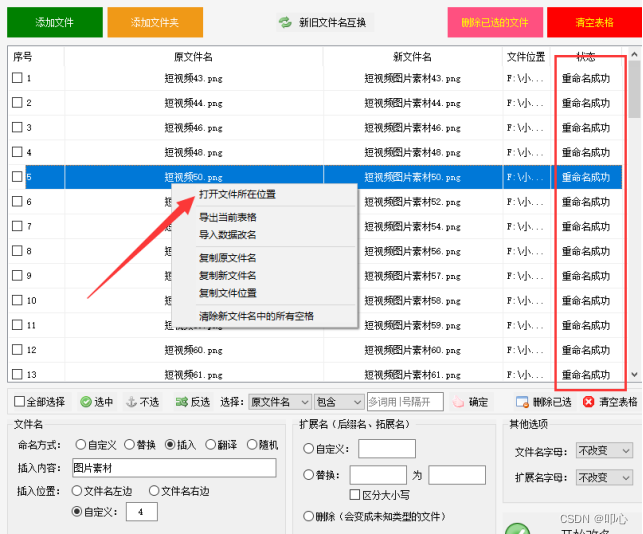This screenshot has width=643, height=534.
Task: Click the green 开始改名 check icon
Action: click(517, 529)
